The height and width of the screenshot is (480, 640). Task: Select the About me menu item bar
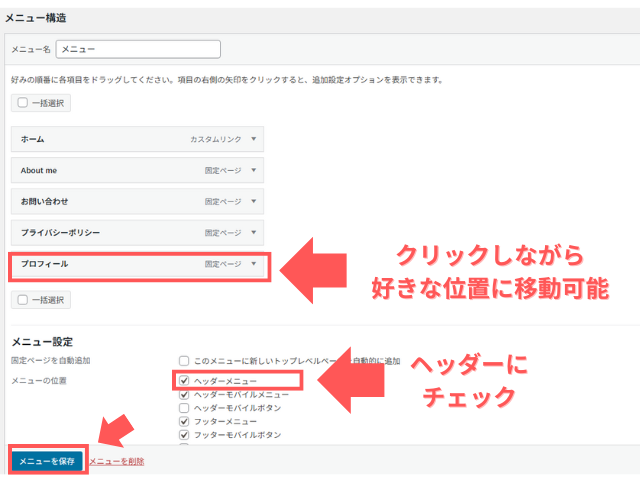click(100, 171)
